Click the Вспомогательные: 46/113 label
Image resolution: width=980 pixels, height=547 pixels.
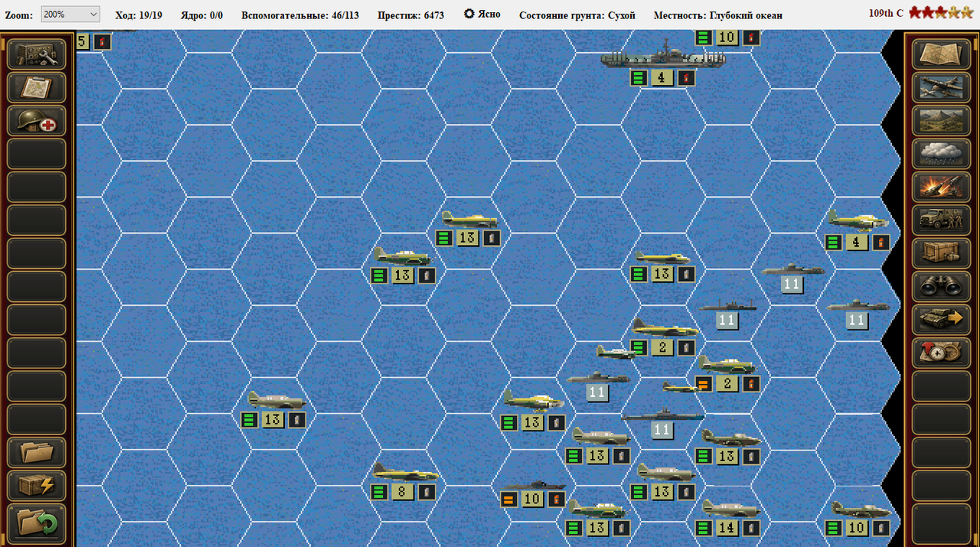(300, 15)
